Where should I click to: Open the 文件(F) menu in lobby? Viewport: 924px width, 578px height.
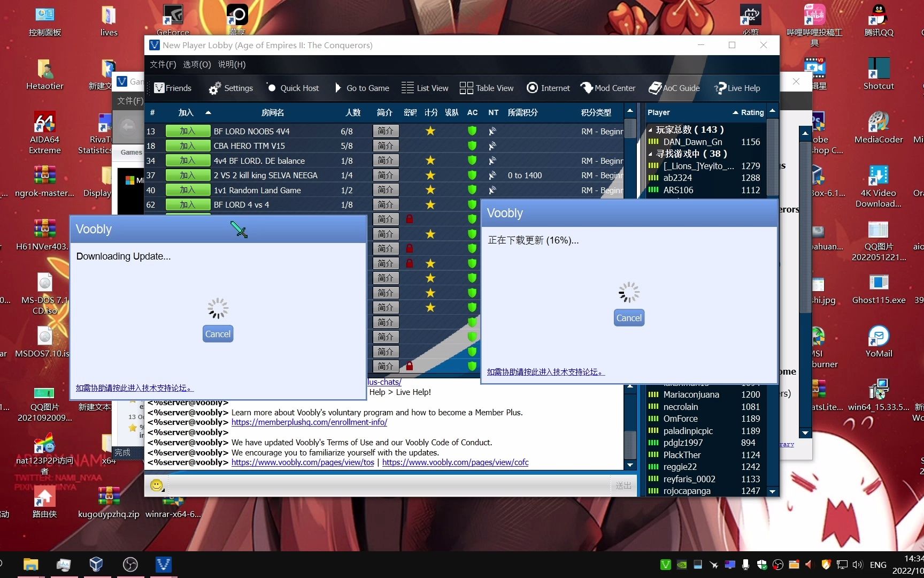click(x=163, y=64)
